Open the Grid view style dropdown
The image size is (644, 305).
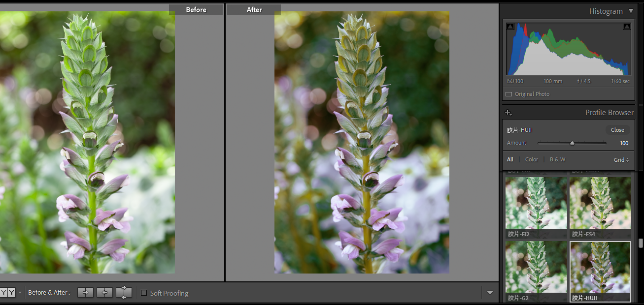tap(621, 160)
